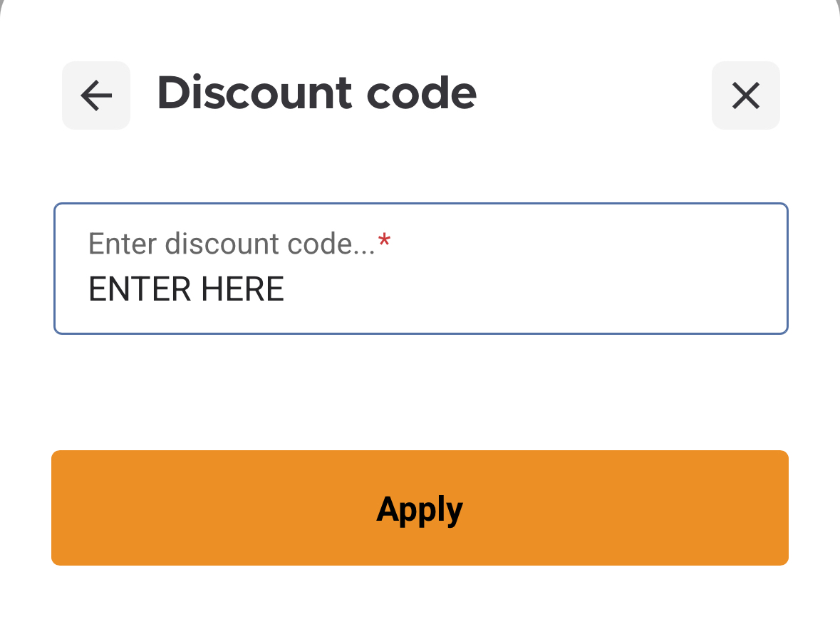This screenshot has width=840, height=634.
Task: Click the red required asterisk
Action: [x=385, y=243]
